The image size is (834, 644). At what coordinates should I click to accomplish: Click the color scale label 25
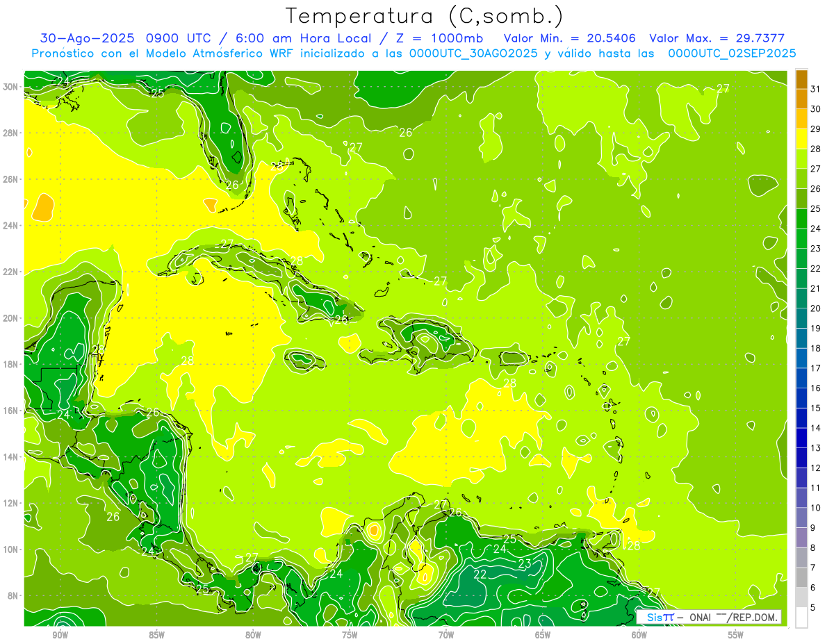[x=816, y=208]
